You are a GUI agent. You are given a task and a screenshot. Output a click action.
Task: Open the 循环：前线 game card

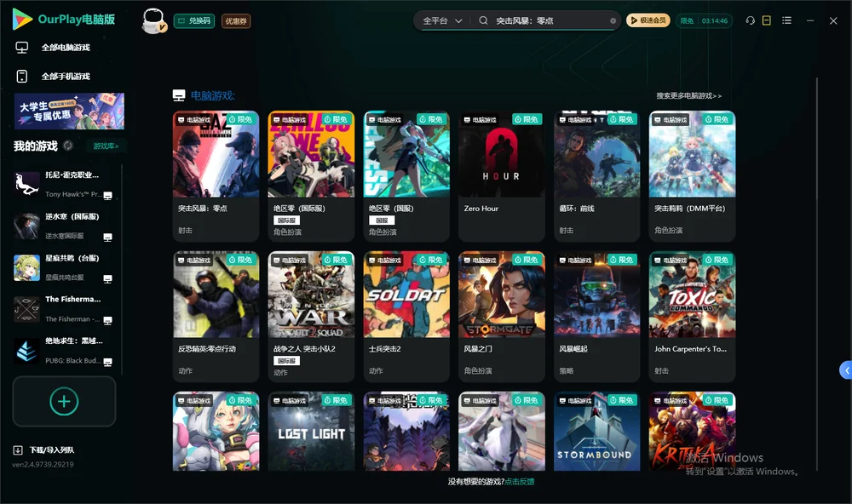(596, 176)
